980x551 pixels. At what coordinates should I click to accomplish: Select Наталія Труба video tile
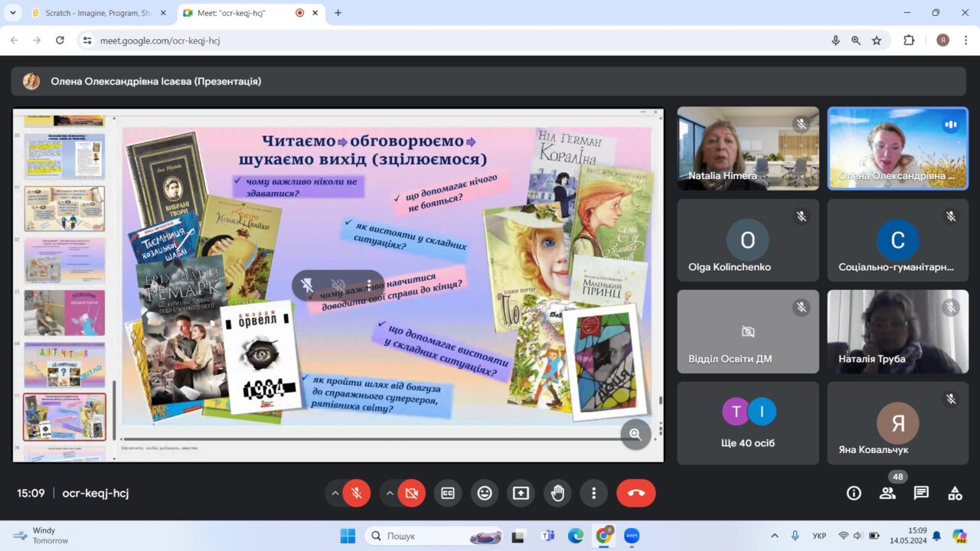coord(898,331)
